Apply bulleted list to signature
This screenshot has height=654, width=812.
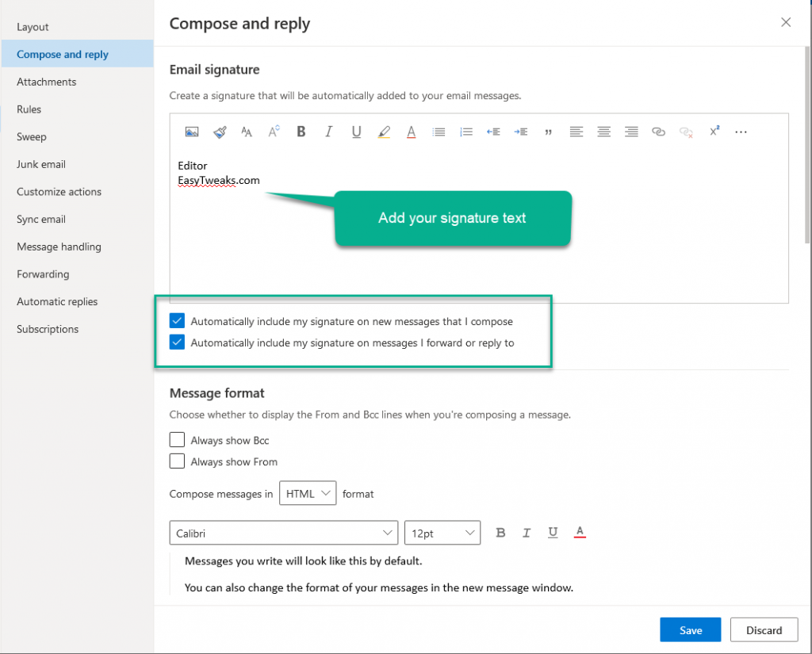[439, 132]
